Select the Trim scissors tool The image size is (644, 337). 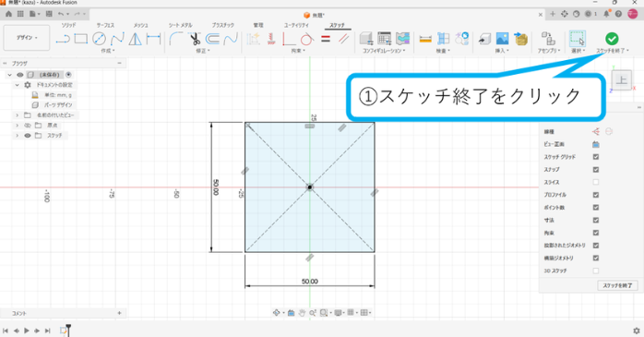(x=195, y=39)
